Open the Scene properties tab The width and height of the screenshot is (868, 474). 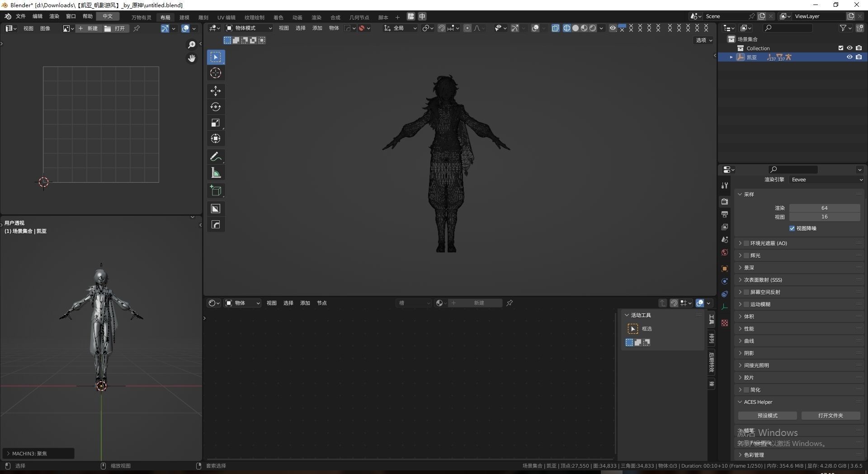[725, 239]
